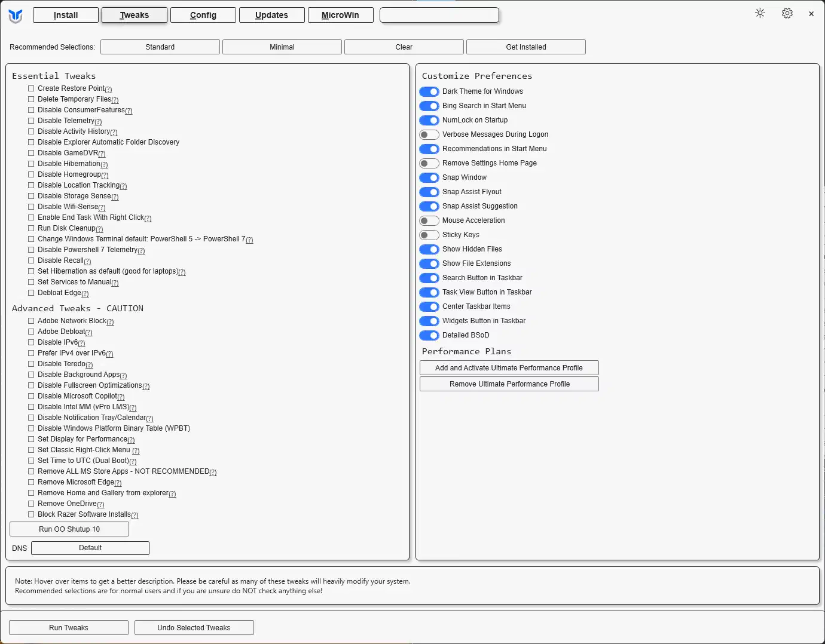Enable Verbose Messages During Logon
This screenshot has height=644, width=825.
click(x=429, y=134)
